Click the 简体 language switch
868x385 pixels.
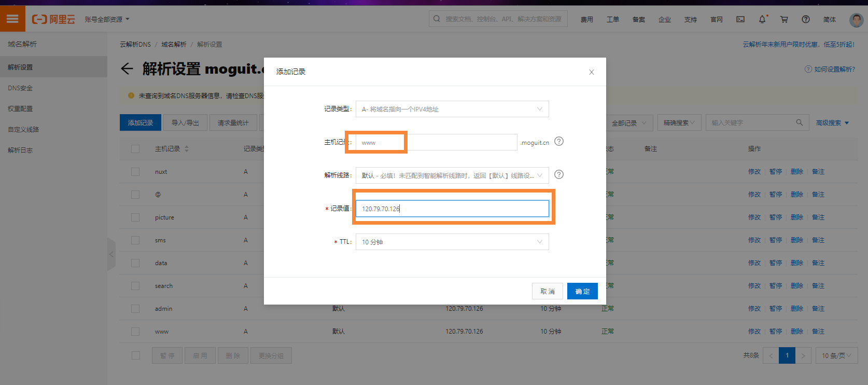pos(830,19)
